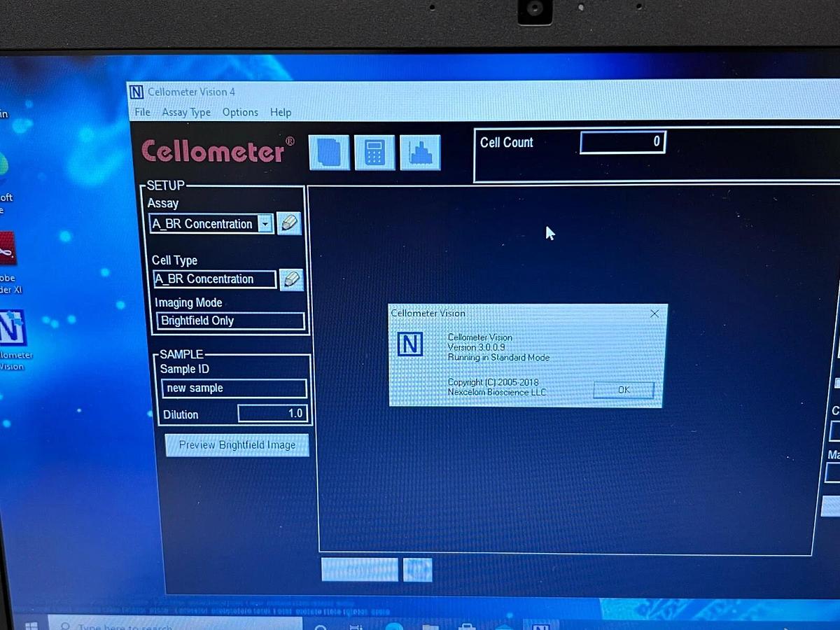Screen dimensions: 840x630
Task: Open the Help menu
Action: click(281, 112)
